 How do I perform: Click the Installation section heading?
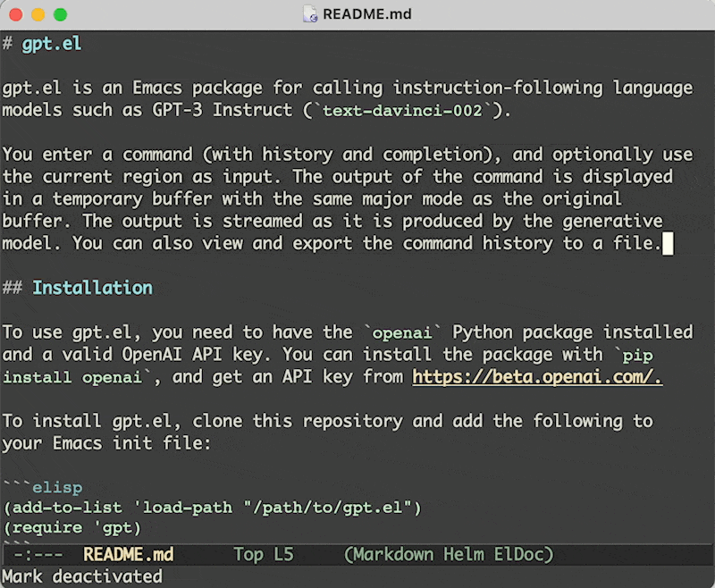[x=93, y=288]
